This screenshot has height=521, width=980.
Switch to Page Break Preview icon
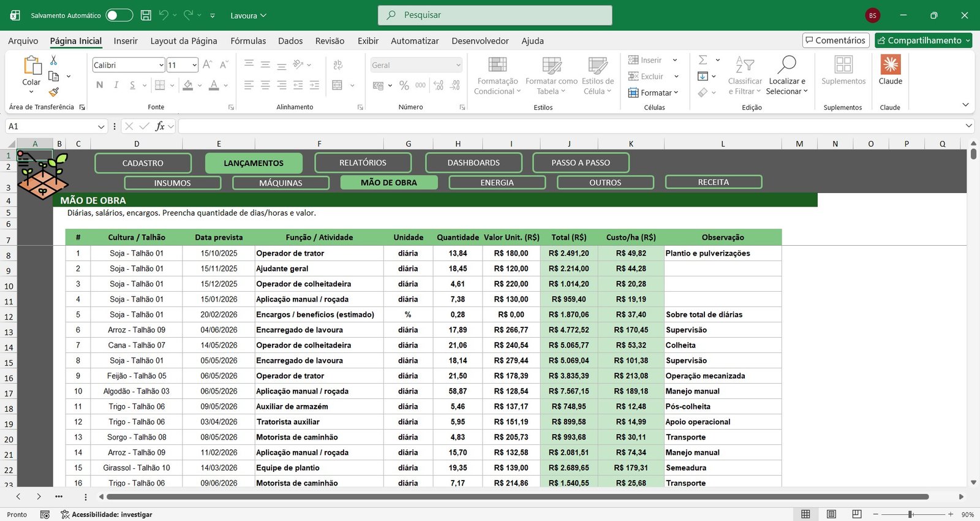tap(857, 514)
